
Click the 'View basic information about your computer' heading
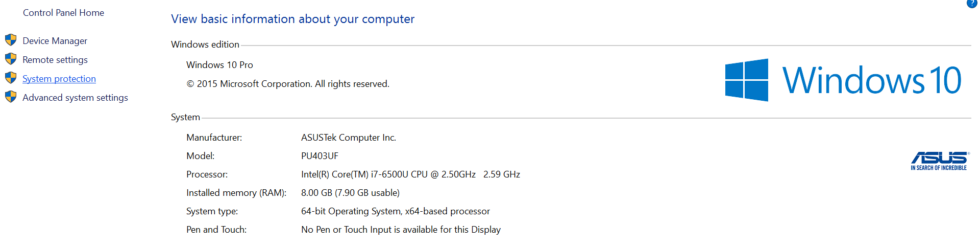(x=292, y=19)
